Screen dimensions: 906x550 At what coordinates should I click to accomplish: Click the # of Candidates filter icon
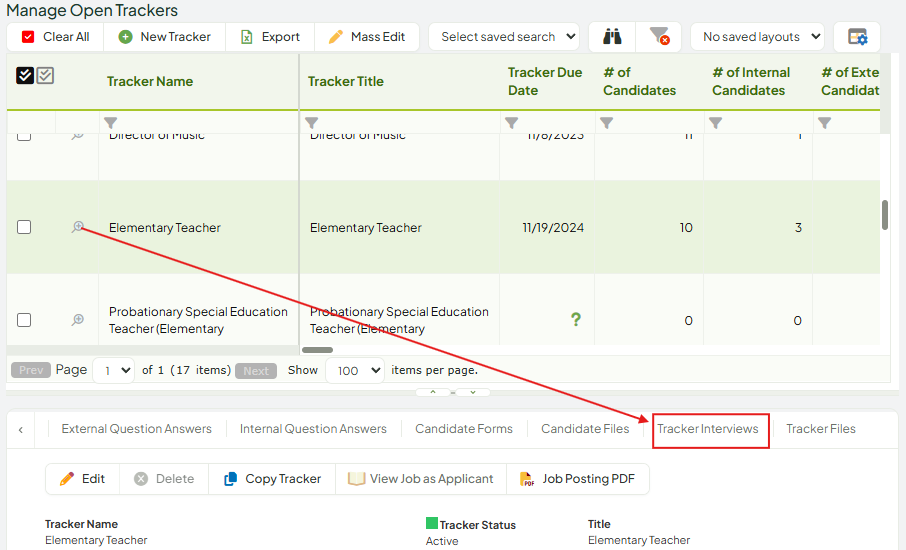(x=606, y=122)
